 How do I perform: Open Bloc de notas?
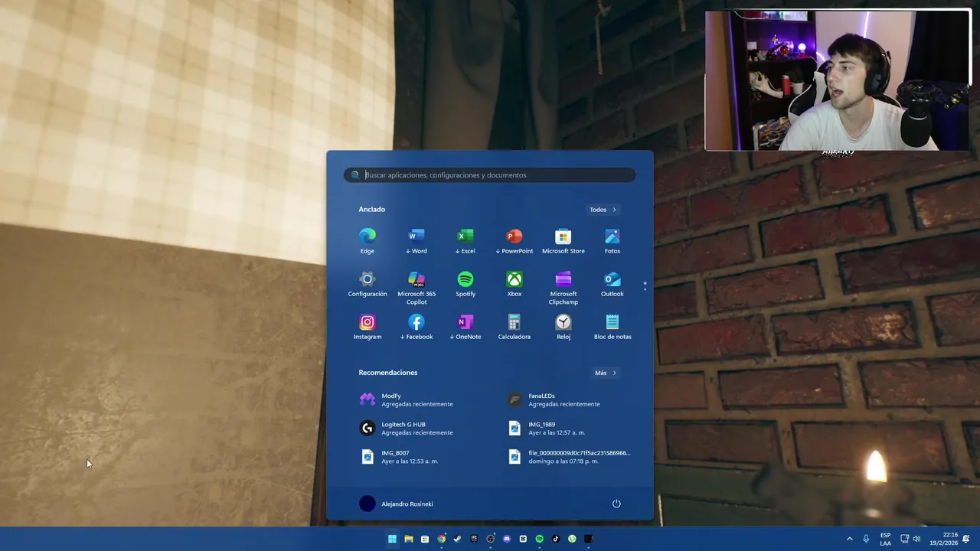click(612, 327)
